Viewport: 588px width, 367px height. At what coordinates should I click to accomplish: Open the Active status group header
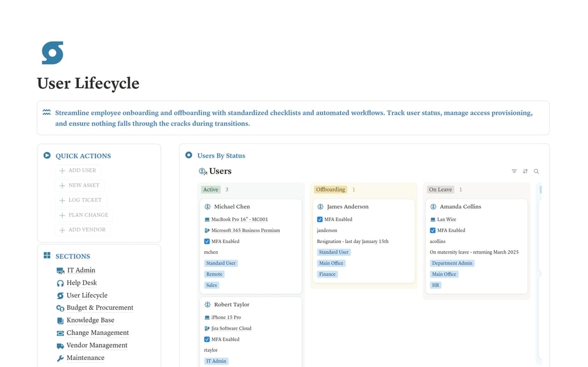pyautogui.click(x=211, y=189)
